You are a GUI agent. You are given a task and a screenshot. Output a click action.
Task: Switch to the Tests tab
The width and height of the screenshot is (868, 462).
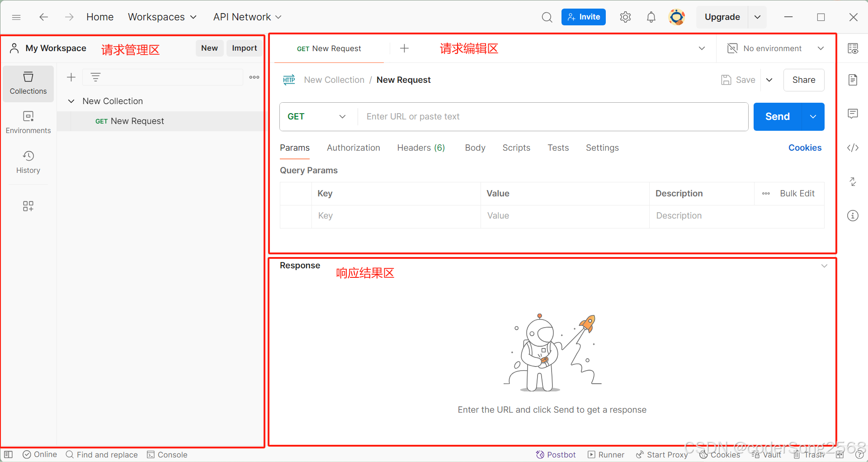click(x=558, y=148)
